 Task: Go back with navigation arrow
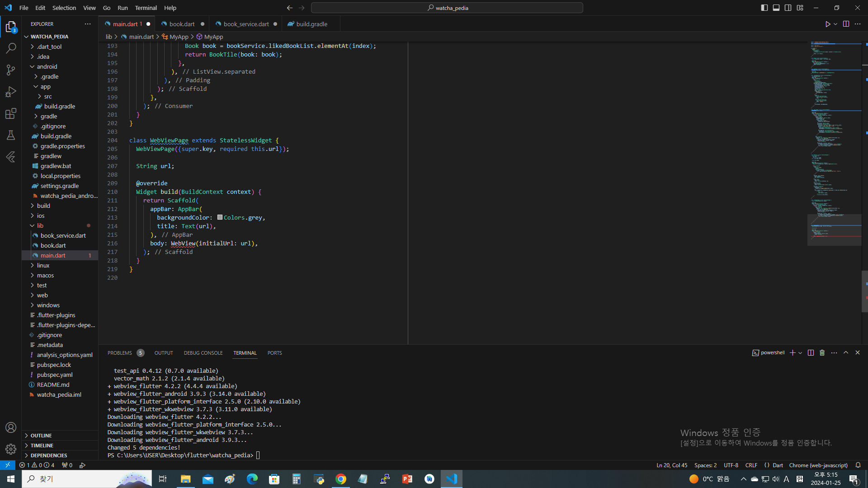pyautogui.click(x=289, y=8)
